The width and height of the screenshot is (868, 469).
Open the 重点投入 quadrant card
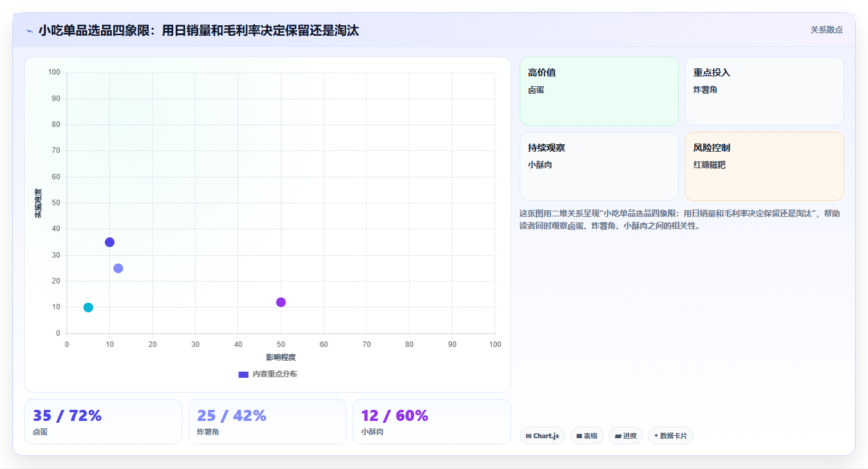764,91
